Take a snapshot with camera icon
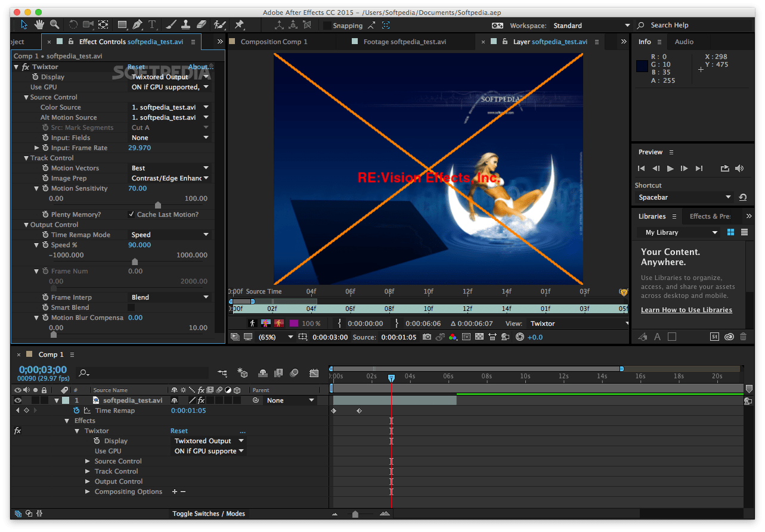The height and width of the screenshot is (532, 765). 426,337
